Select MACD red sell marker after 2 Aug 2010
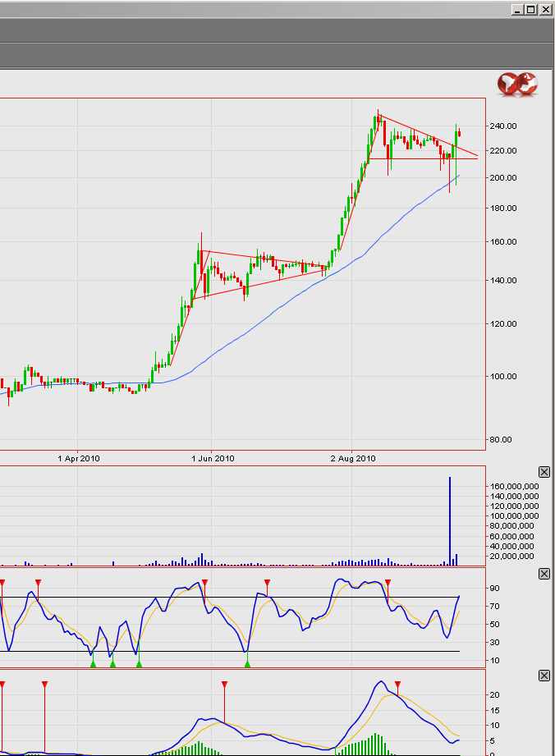The height and width of the screenshot is (756, 555). (x=398, y=685)
